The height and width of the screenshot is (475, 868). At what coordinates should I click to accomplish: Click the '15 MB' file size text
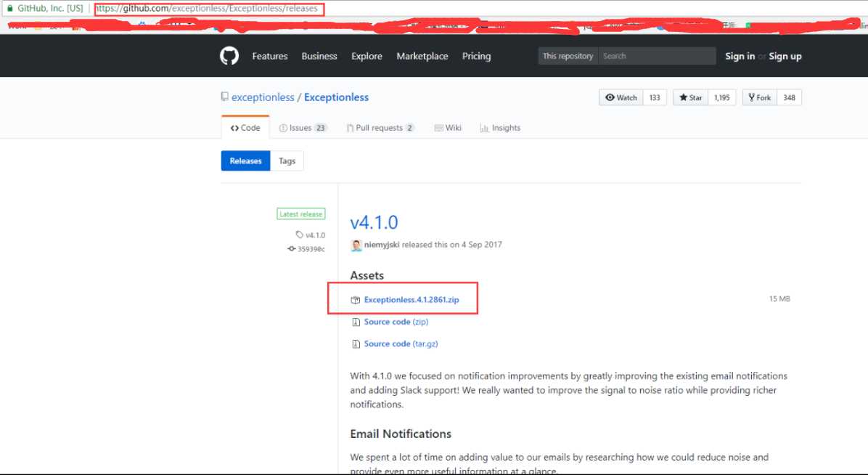click(779, 299)
